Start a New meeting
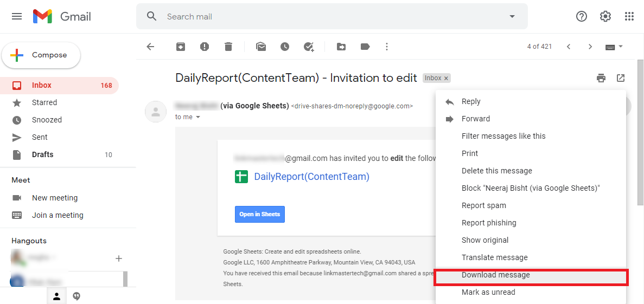 coord(55,198)
